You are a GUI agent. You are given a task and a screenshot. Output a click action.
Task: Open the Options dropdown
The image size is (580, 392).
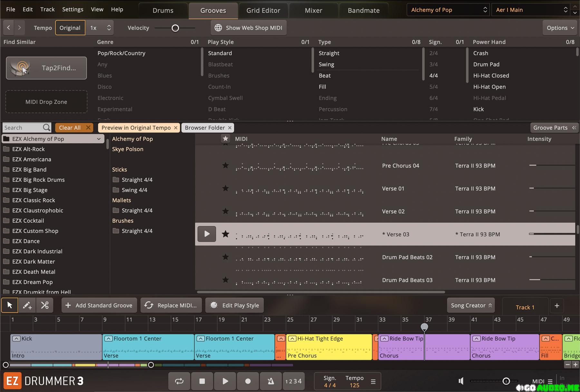coord(560,28)
